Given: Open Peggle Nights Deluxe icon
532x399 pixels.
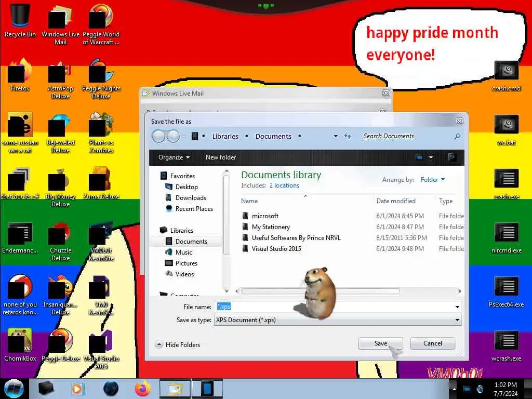Looking at the screenshot, I should (101, 79).
